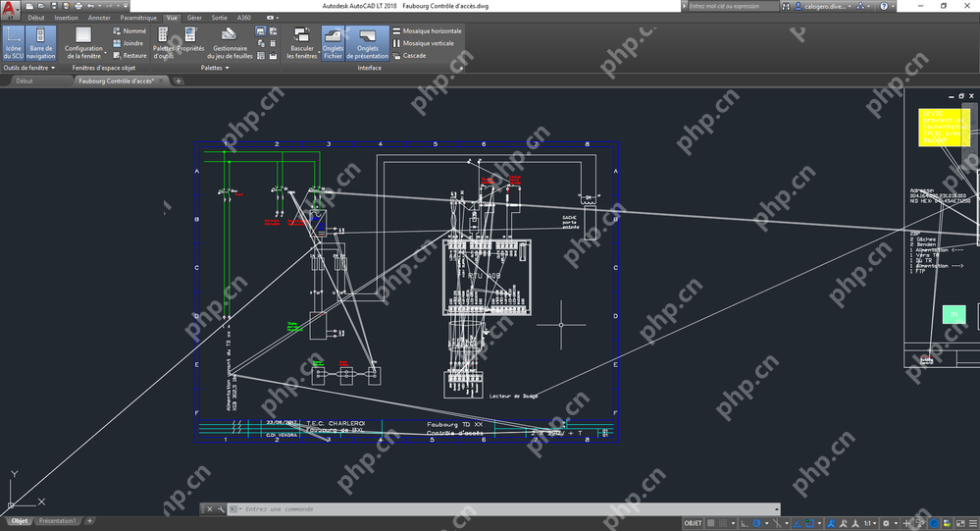Open the Propriétés palette
The image size is (980, 531).
190,39
